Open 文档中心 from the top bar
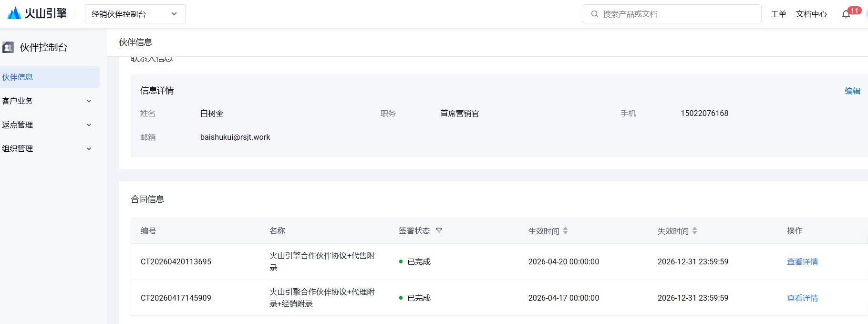The image size is (868, 324). (x=811, y=14)
